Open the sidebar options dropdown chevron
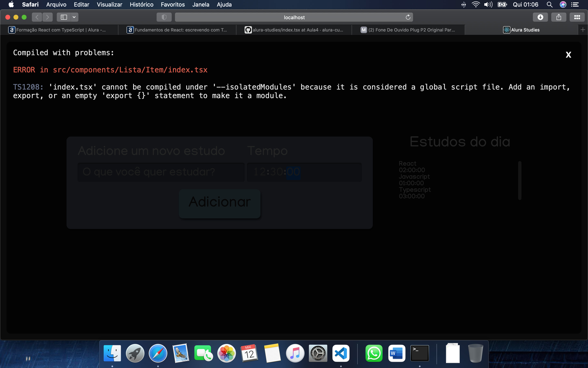The image size is (588, 368). [x=74, y=17]
